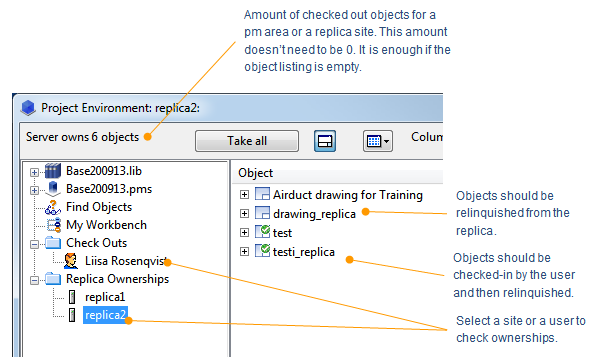This screenshot has height=363, width=603.
Task: Click the Base200913.lib library books icon
Action: click(53, 171)
